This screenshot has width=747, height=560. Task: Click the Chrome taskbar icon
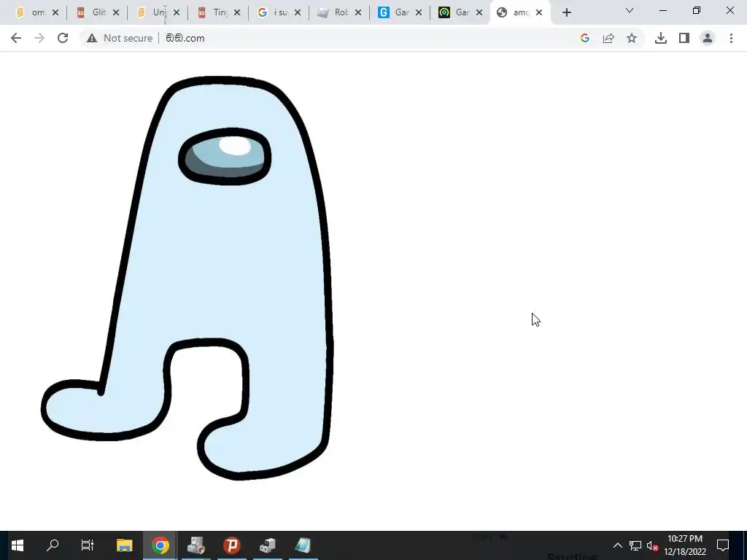coord(160,545)
